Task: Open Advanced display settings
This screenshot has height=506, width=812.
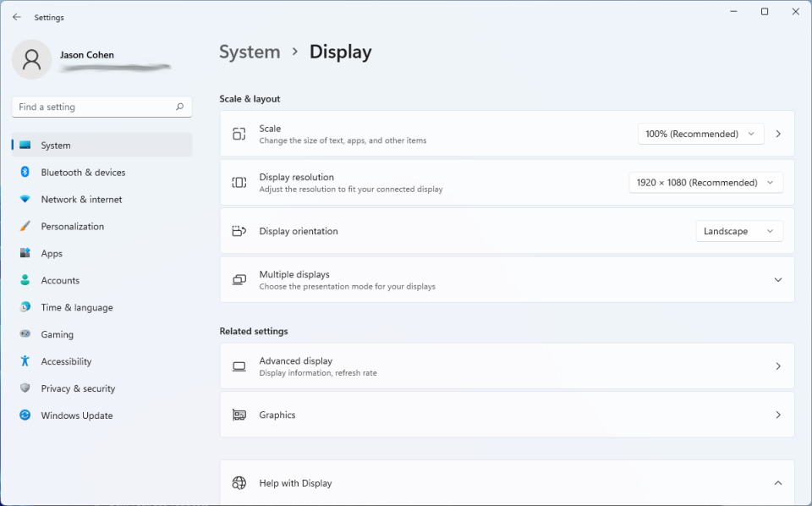Action: 507,366
